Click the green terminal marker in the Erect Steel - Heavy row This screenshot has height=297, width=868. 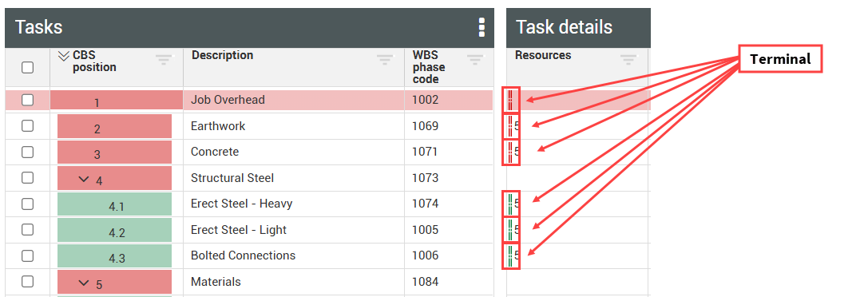(x=509, y=204)
